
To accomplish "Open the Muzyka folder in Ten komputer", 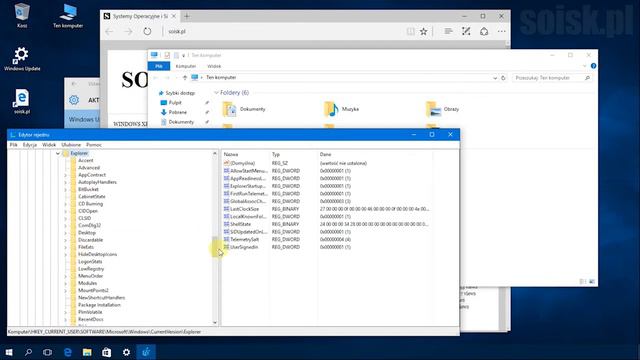I will click(342, 109).
